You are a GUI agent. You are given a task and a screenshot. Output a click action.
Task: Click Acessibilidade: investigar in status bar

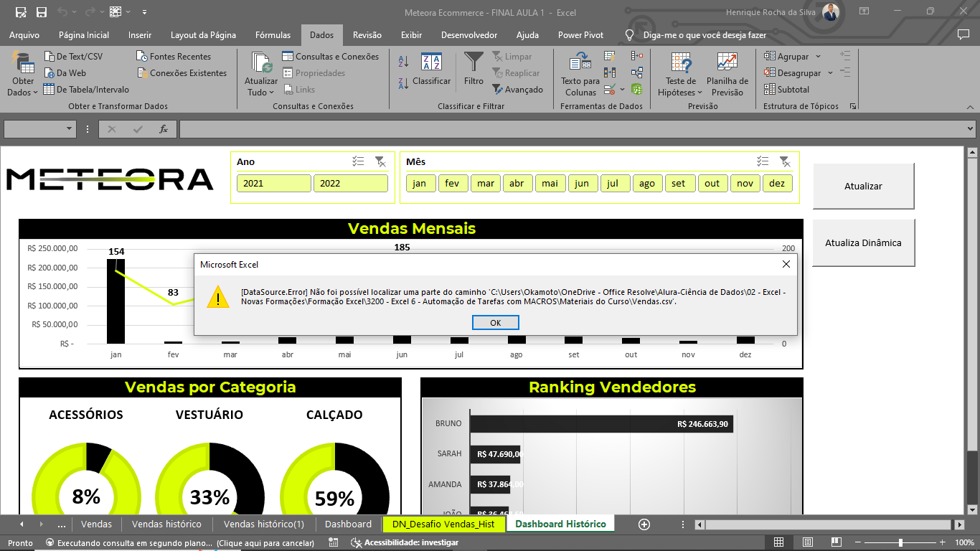[x=404, y=543]
